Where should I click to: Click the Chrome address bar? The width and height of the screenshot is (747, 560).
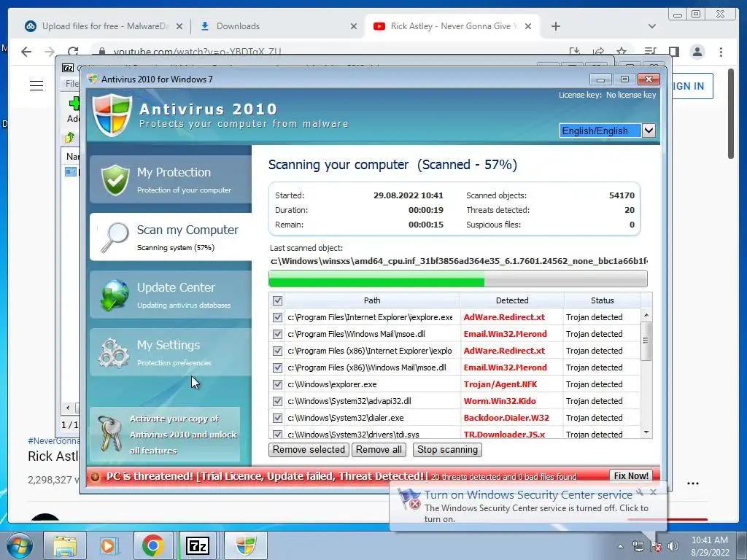click(x=329, y=52)
